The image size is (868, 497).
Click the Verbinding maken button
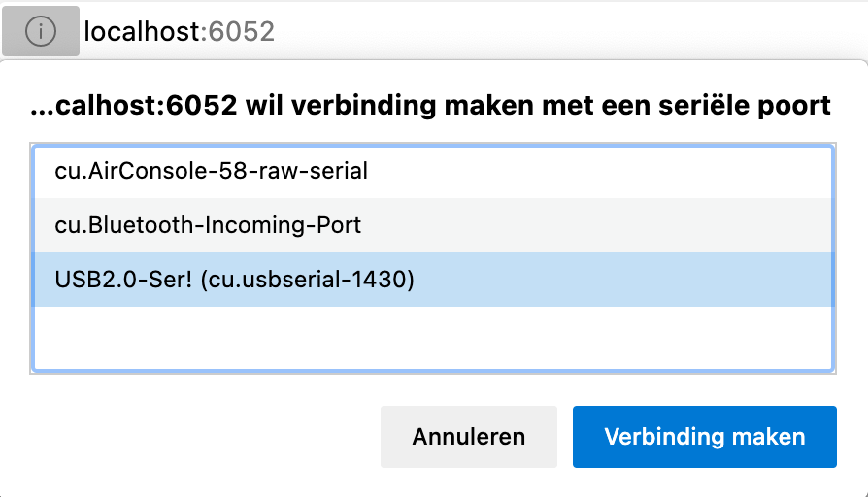(x=705, y=437)
